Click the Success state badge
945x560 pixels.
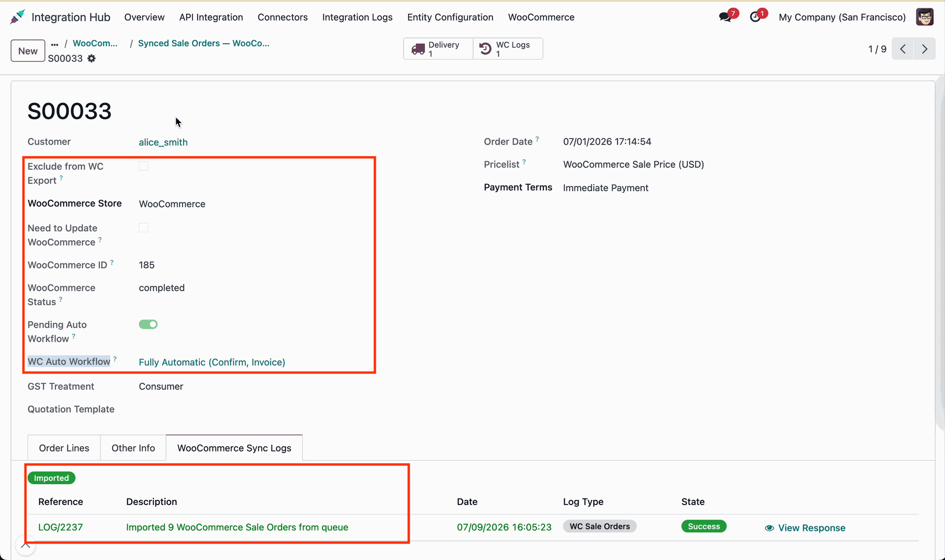click(704, 527)
